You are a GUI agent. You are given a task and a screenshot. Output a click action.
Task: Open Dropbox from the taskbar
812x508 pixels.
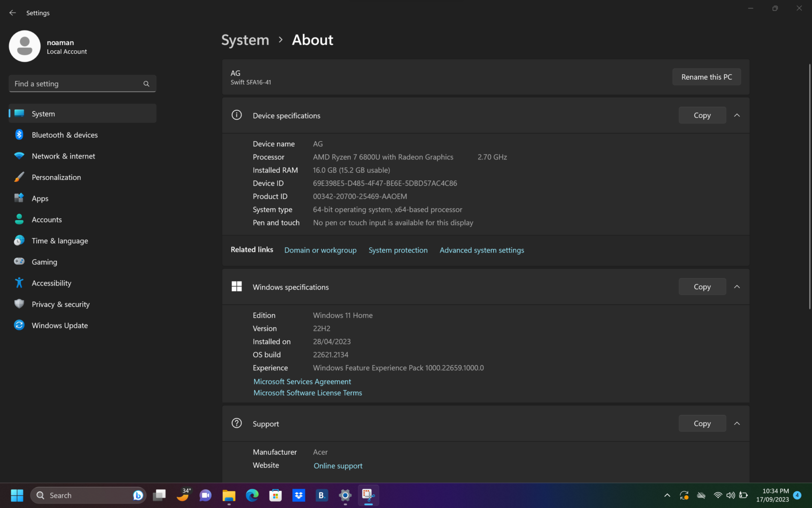pyautogui.click(x=299, y=495)
